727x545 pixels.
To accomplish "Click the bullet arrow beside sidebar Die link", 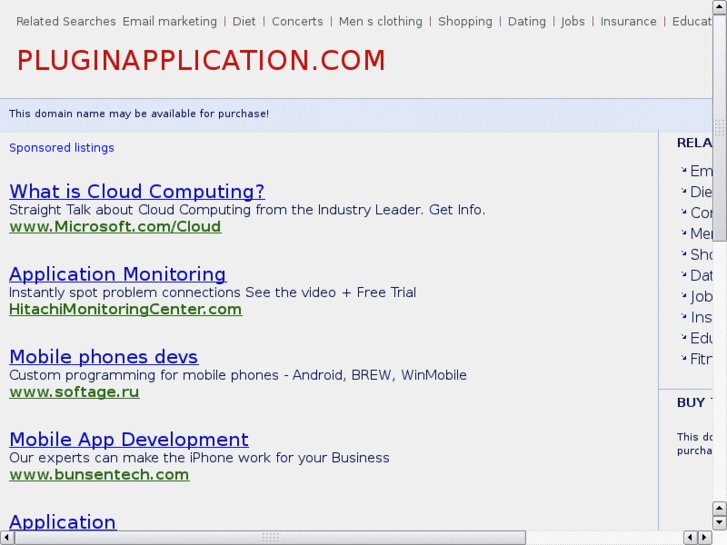I will (x=683, y=191).
